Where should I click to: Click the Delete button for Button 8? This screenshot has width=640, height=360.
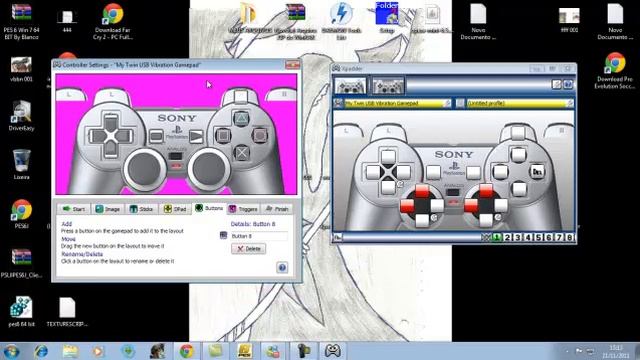(249, 249)
